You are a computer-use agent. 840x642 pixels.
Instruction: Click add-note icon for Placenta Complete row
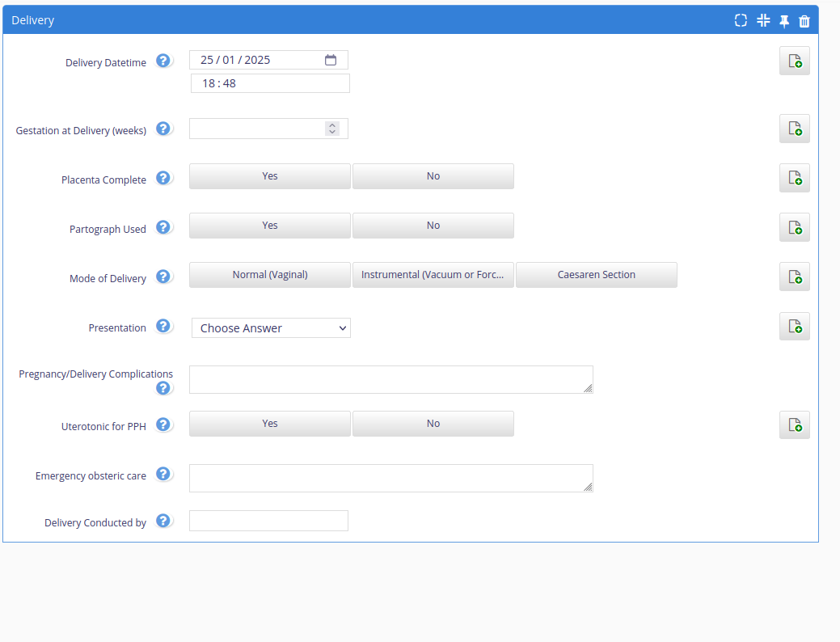coord(795,178)
